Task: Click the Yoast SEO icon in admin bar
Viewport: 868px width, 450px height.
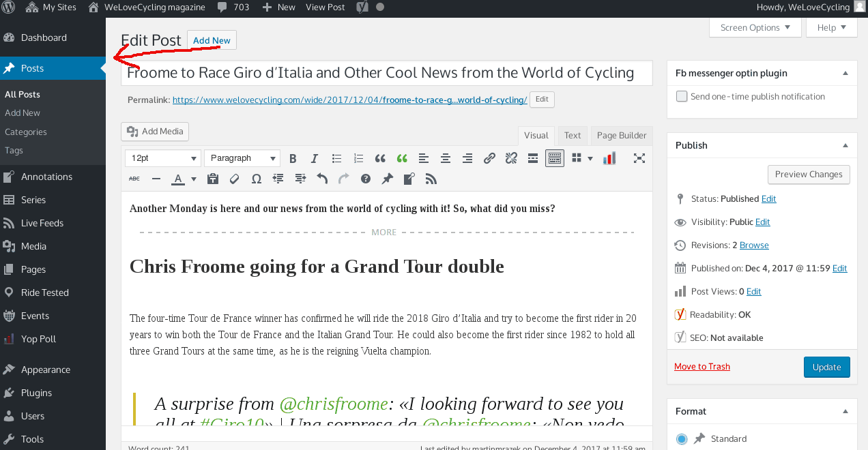Action: pyautogui.click(x=363, y=7)
